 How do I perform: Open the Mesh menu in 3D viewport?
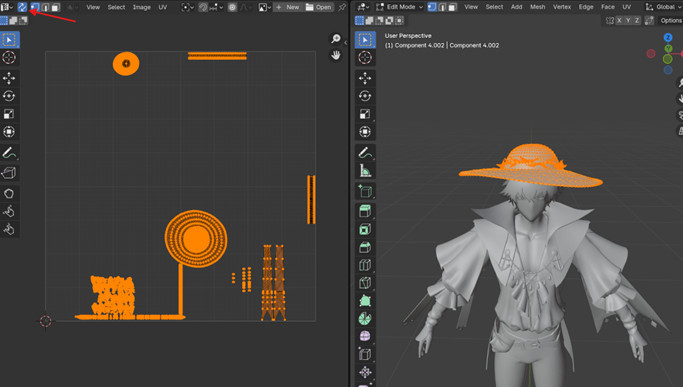(538, 7)
